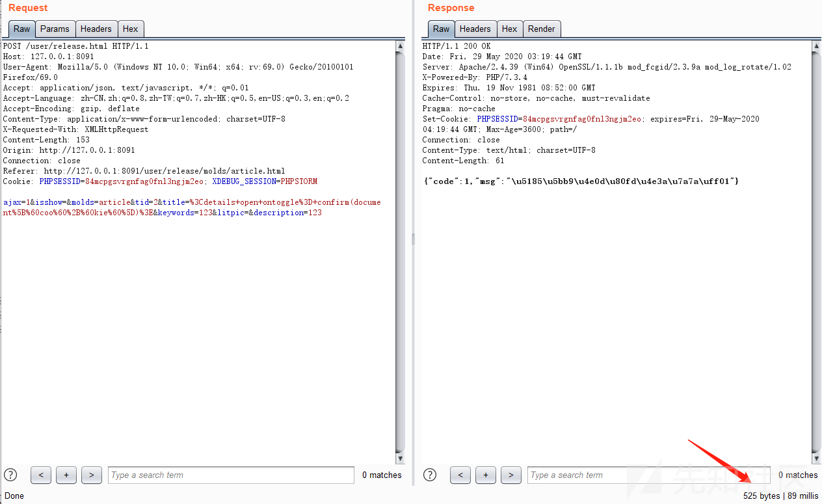Image resolution: width=822 pixels, height=504 pixels.
Task: Click next match button in Request search
Action: (91, 475)
